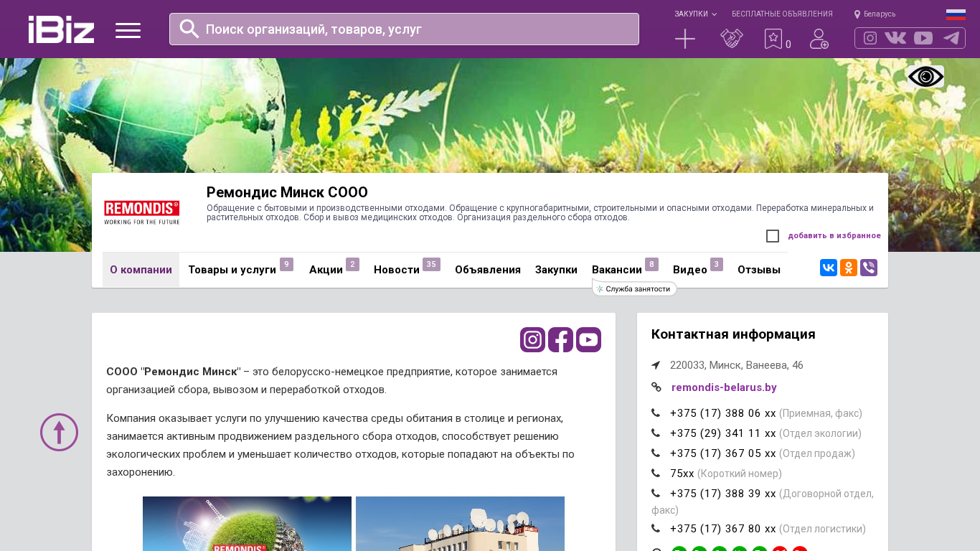The height and width of the screenshot is (551, 980).
Task: Open the left company photo with green globe
Action: point(247,524)
